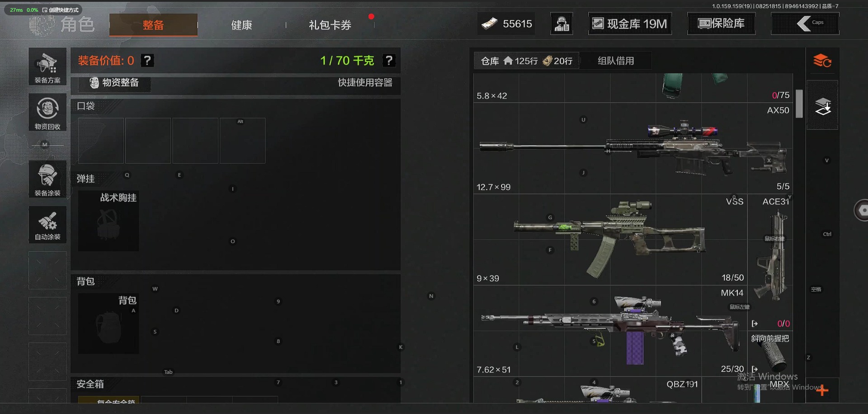Open the 装备涂装 equipment skin icon

(47, 179)
